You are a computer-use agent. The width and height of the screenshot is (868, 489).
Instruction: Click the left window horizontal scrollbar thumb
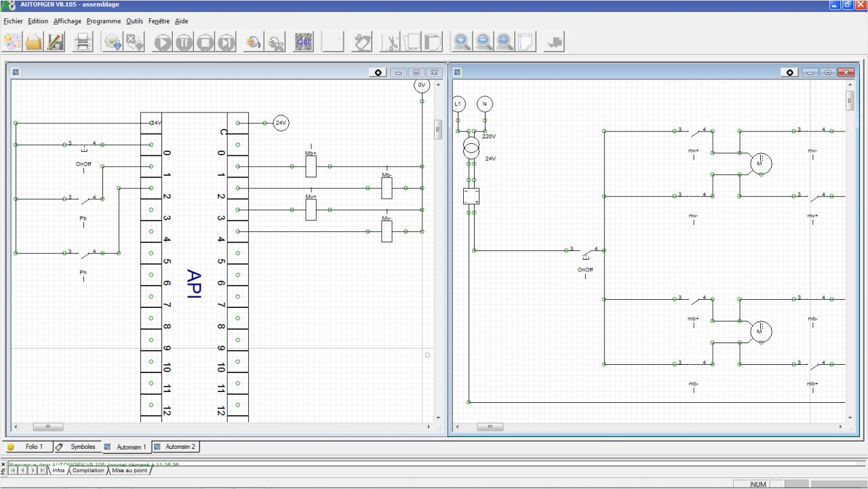47,427
